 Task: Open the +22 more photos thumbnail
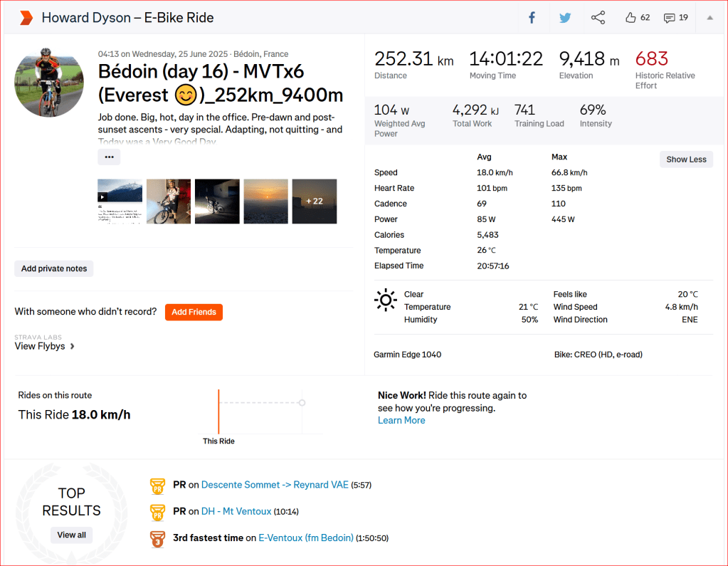(314, 201)
